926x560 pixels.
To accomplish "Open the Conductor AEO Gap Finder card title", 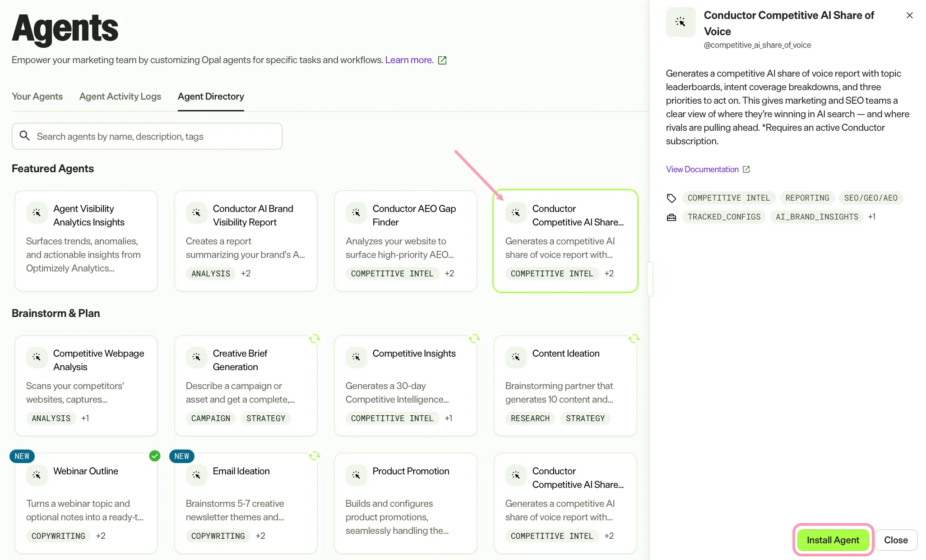I will 414,216.
